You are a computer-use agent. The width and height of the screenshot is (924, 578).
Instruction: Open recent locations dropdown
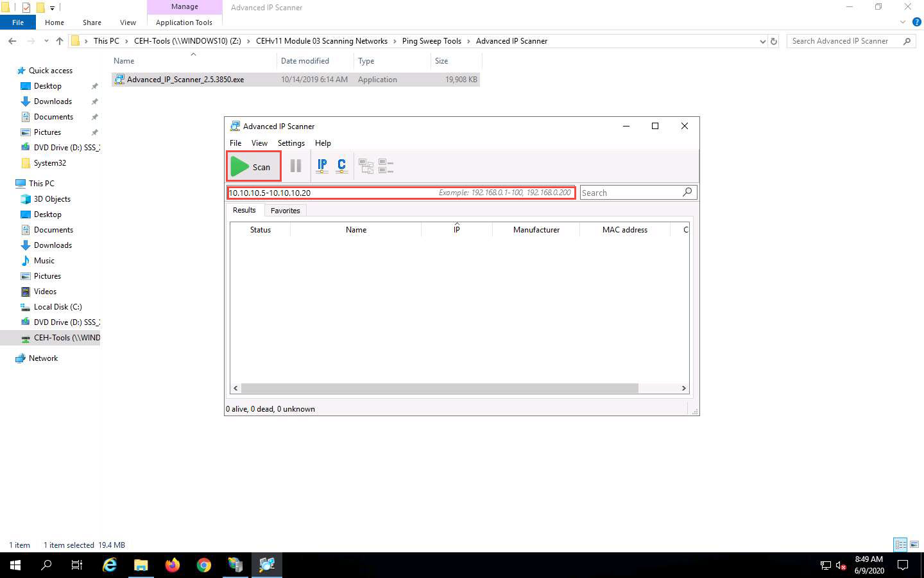[x=46, y=41]
